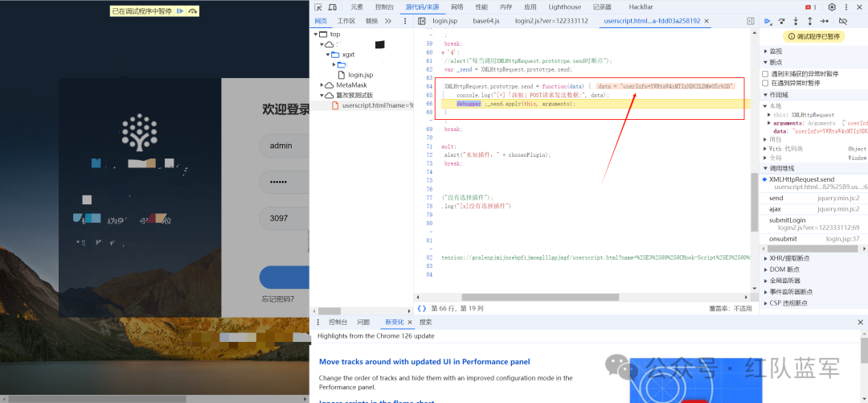Expand the XHR/提取断点 section
This screenshot has width=868, height=403.
pos(790,258)
